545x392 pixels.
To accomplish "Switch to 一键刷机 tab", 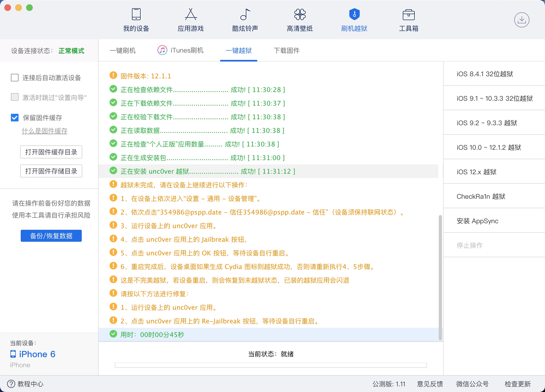I will (123, 50).
